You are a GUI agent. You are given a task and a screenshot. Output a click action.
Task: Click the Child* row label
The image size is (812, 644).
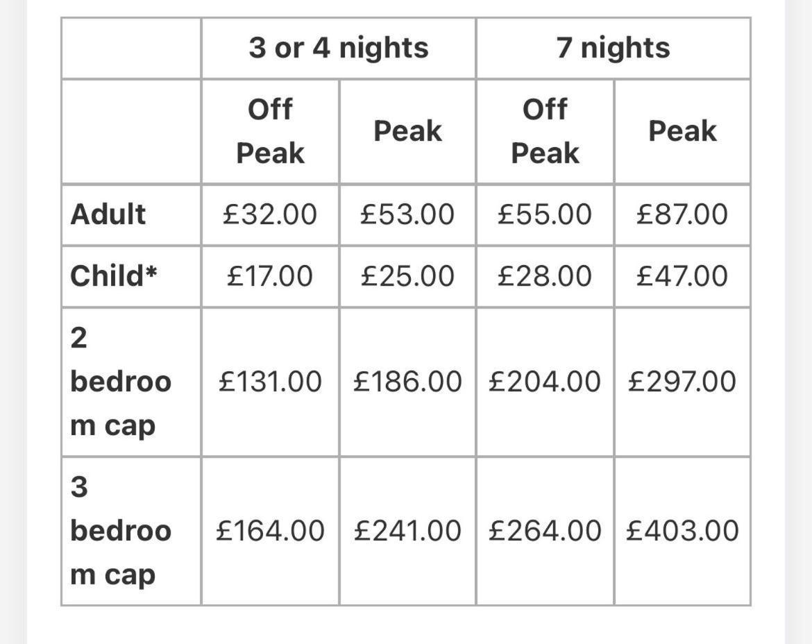click(113, 276)
